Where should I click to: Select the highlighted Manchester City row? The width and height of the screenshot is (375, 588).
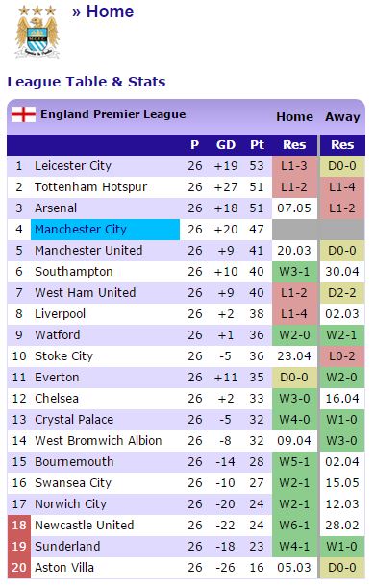click(186, 229)
